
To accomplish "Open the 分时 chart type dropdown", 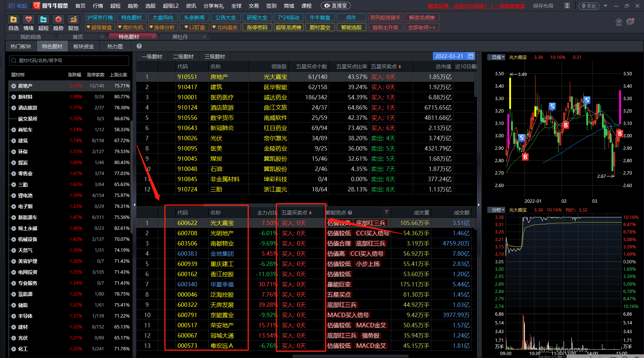I will (498, 210).
